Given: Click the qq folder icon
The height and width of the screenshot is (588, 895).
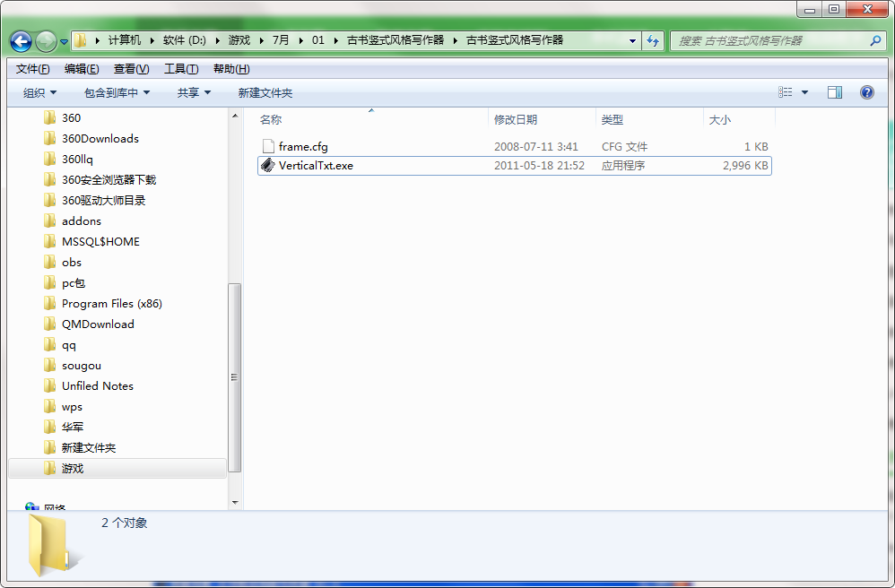Looking at the screenshot, I should coord(50,345).
